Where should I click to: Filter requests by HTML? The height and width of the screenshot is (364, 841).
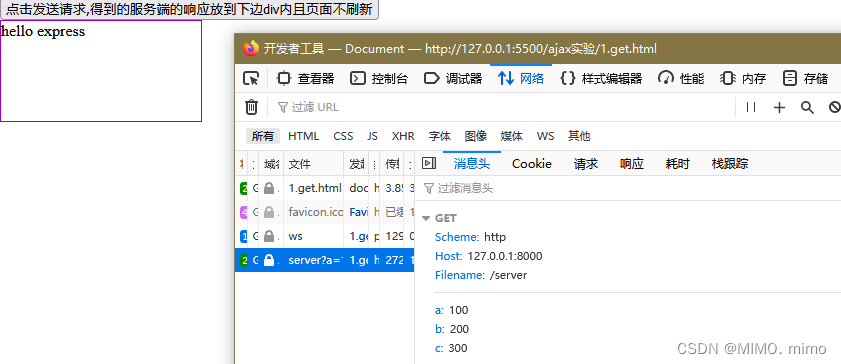(x=304, y=136)
